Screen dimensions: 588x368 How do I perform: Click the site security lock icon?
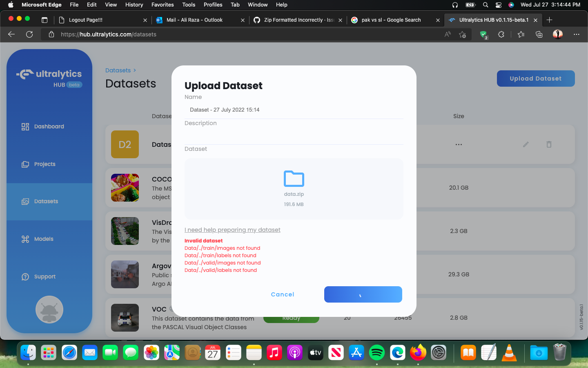pyautogui.click(x=51, y=35)
